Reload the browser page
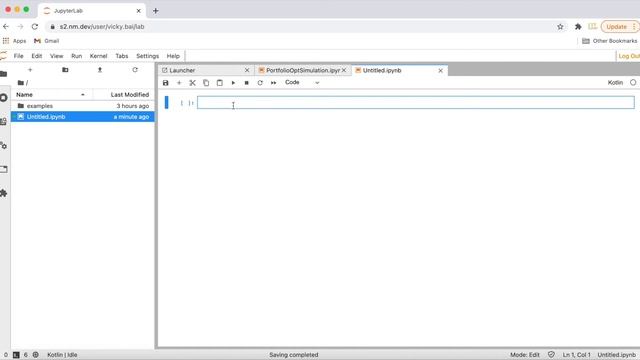 (x=35, y=27)
